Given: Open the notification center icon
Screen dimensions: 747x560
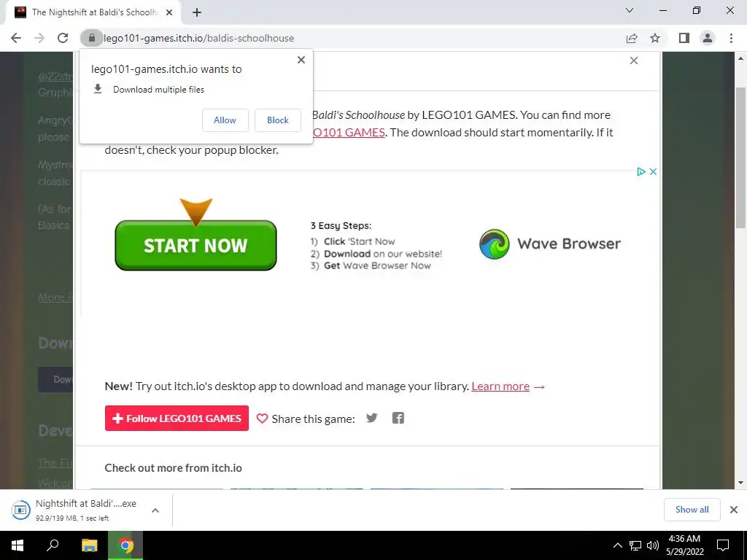Looking at the screenshot, I should click(x=723, y=545).
